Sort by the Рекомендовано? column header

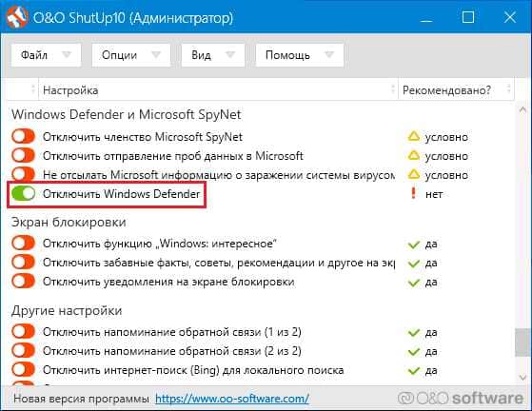[456, 90]
